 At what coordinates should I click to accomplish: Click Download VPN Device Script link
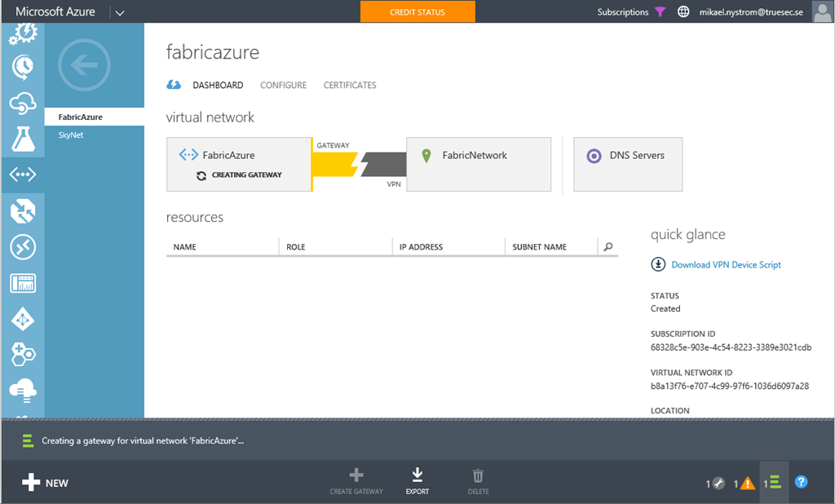(x=726, y=264)
